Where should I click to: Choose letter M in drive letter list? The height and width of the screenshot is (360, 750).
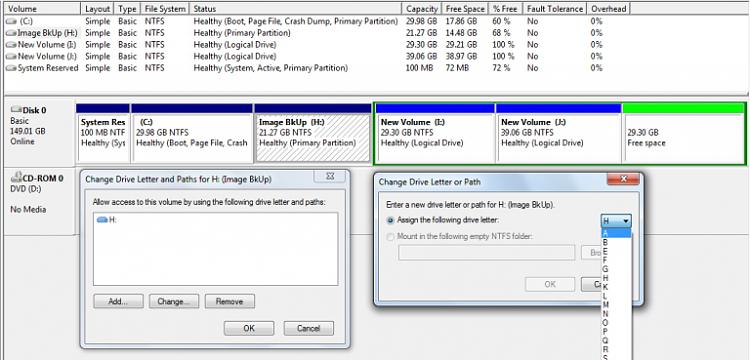click(616, 305)
